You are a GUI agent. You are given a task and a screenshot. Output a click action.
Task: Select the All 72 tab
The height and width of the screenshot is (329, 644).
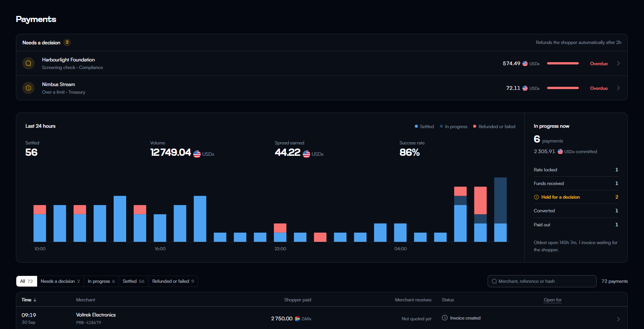click(x=27, y=281)
